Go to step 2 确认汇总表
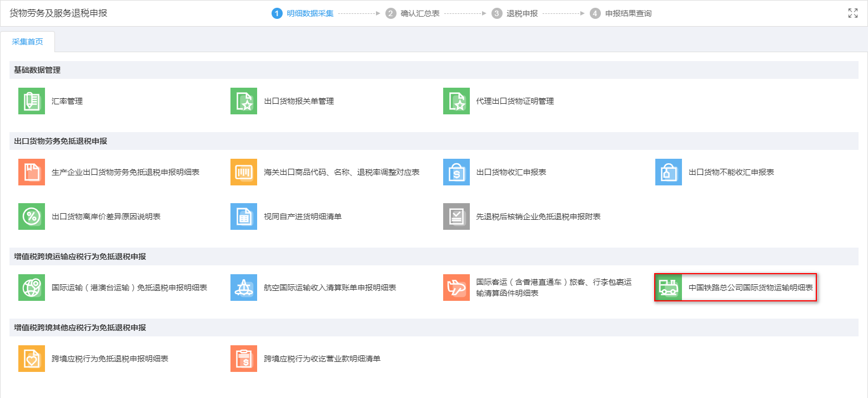Image resolution: width=868 pixels, height=398 pixels. click(x=413, y=13)
